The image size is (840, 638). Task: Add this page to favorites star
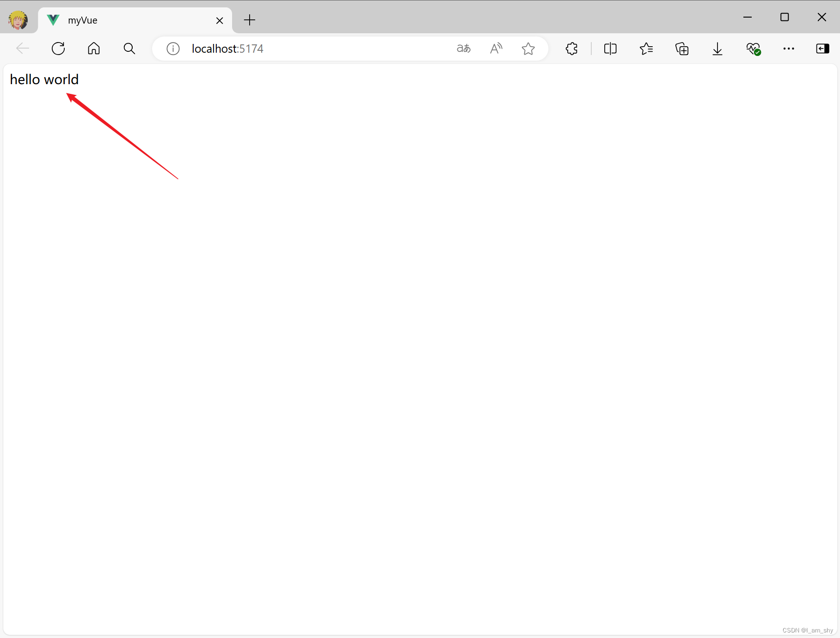point(528,49)
